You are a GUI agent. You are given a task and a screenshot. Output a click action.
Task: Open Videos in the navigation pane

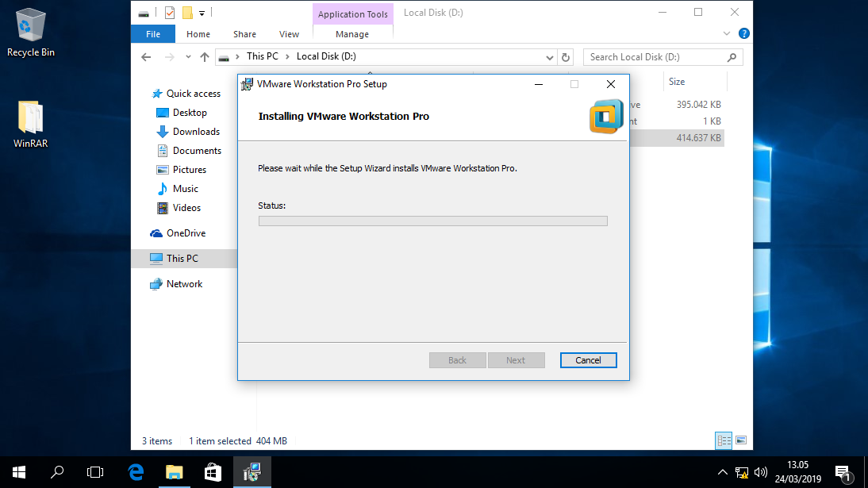(186, 208)
